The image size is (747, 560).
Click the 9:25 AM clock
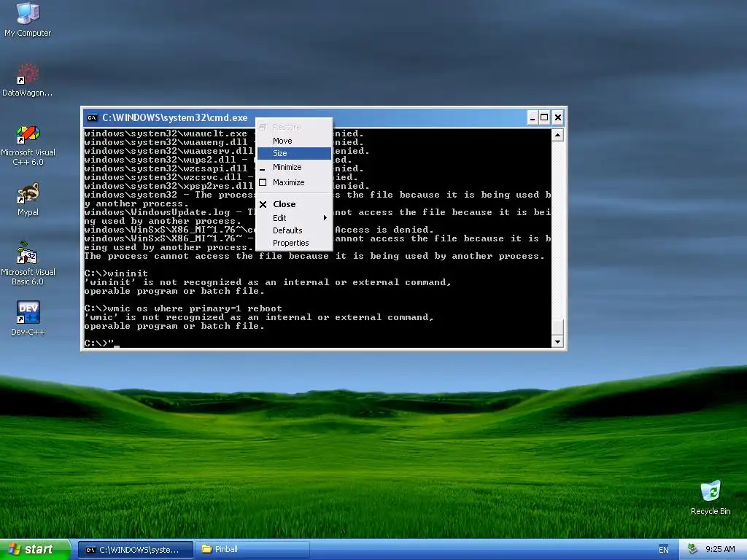(x=720, y=549)
